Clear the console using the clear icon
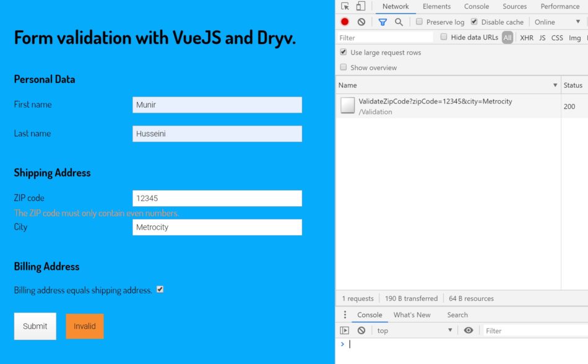Screen dimensions: 588x364 coord(361,330)
